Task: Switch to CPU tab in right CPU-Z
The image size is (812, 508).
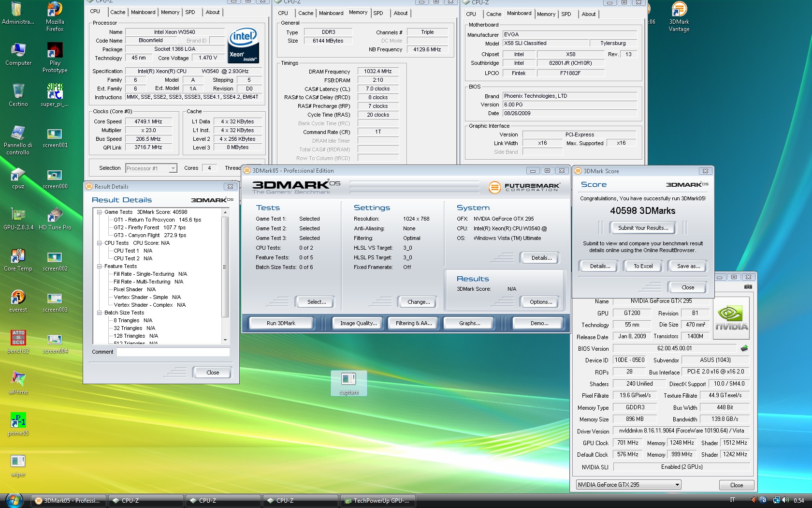Action: pyautogui.click(x=471, y=14)
